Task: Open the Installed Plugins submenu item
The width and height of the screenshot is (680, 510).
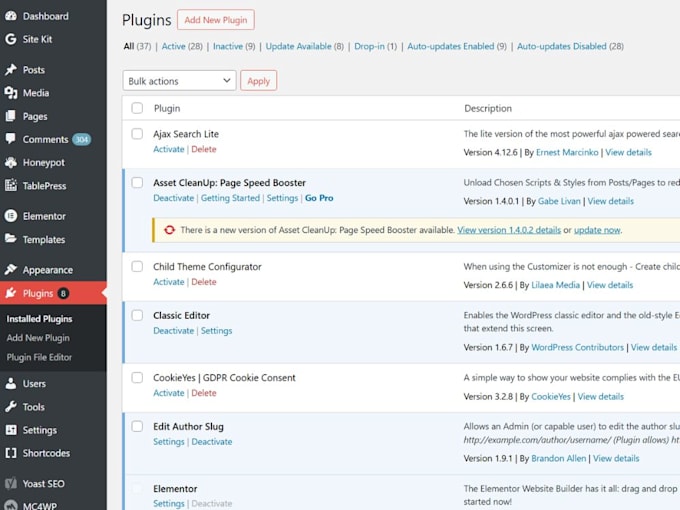Action: tap(39, 319)
